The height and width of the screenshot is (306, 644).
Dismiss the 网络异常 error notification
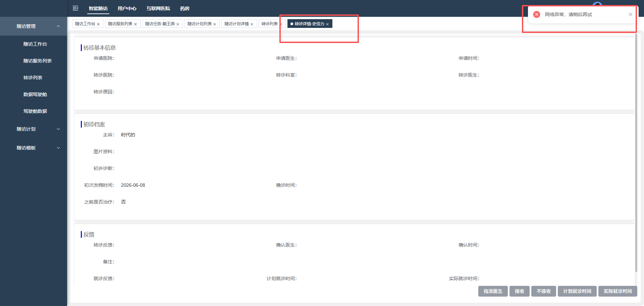(631, 14)
